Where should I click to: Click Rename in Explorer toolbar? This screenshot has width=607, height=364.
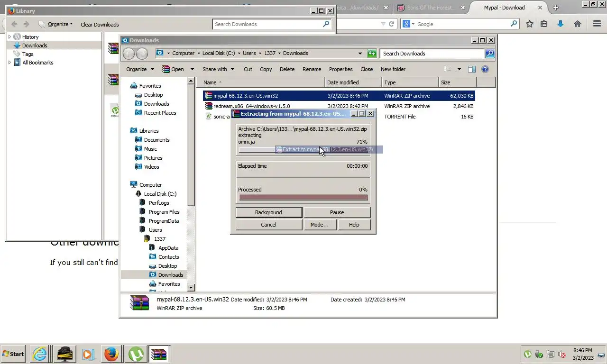pos(312,69)
